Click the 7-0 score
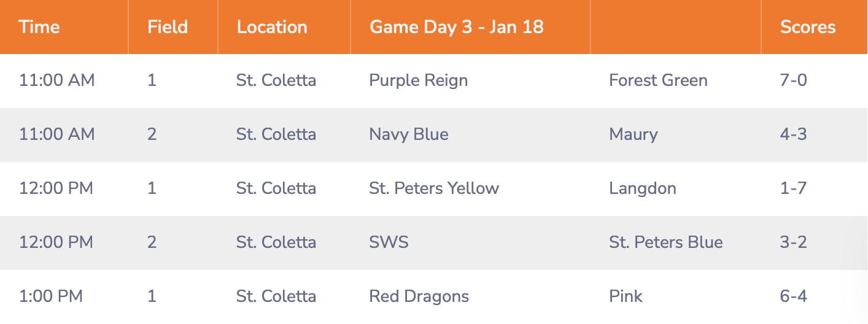This screenshot has width=868, height=324. coord(794,80)
